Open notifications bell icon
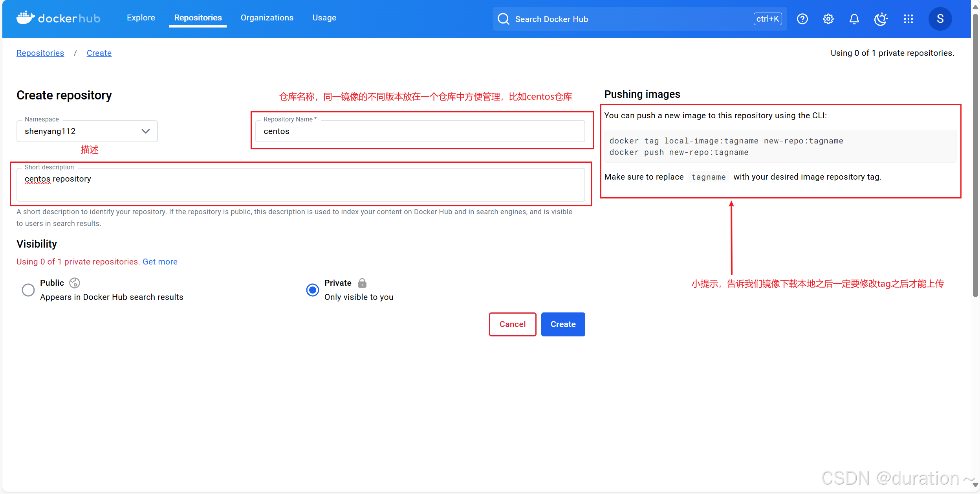The width and height of the screenshot is (980, 494). click(854, 19)
